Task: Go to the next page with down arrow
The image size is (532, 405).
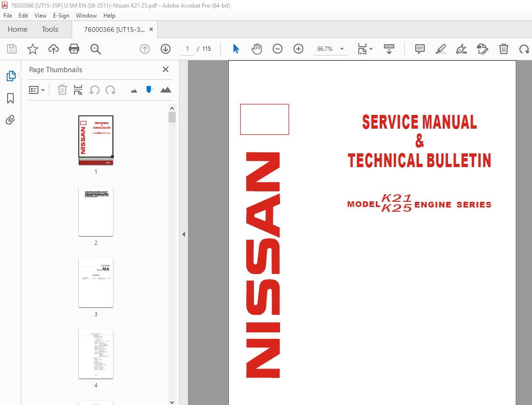Action: coord(165,49)
